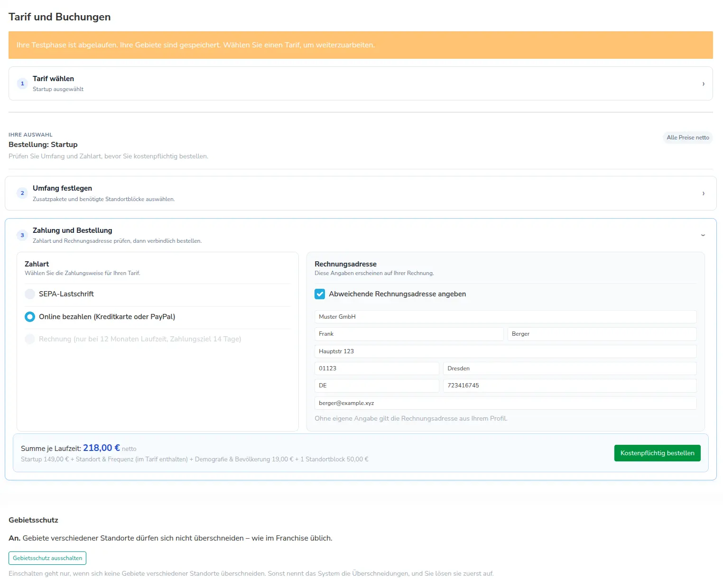Click the Kostenpflichtig bestellen button
Image resolution: width=723 pixels, height=588 pixels.
(657, 453)
